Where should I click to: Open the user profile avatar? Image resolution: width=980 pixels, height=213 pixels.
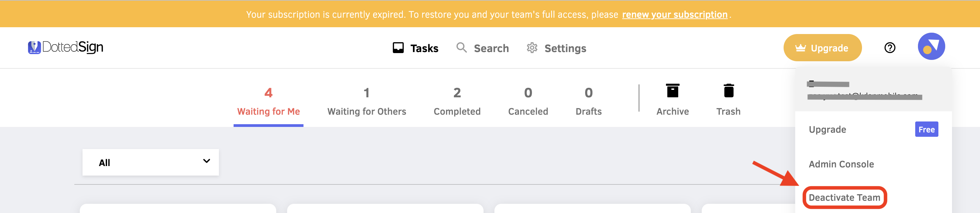pos(931,46)
